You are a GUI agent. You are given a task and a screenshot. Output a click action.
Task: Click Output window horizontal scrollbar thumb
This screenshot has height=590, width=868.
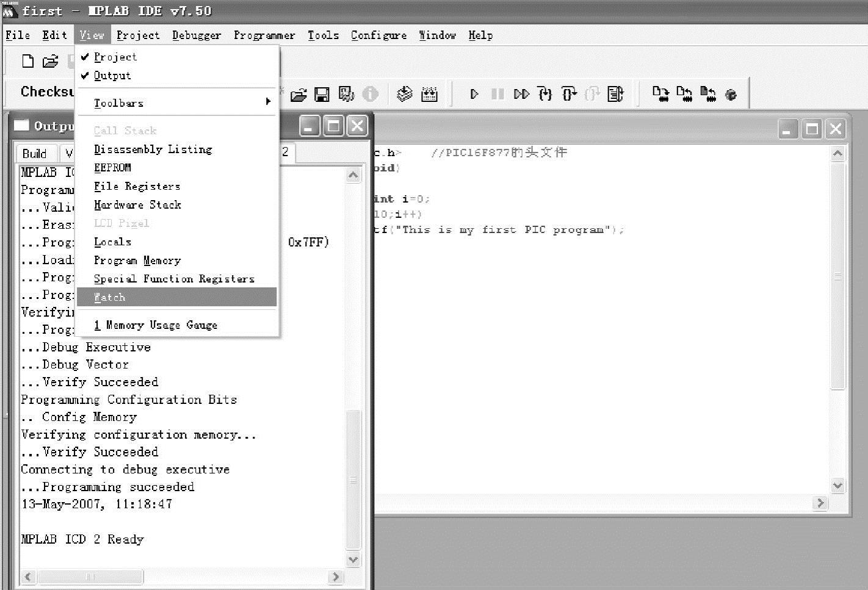coord(90,577)
